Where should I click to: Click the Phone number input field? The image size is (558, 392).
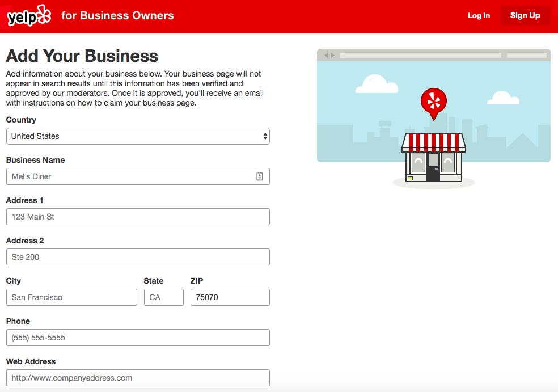(137, 338)
